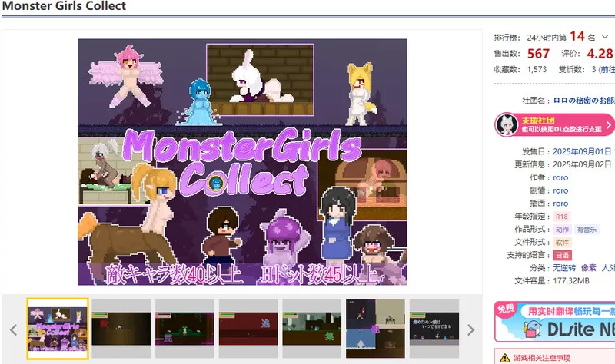The width and height of the screenshot is (615, 364).
Task: Click the rating value 4.28
Action: (x=600, y=53)
